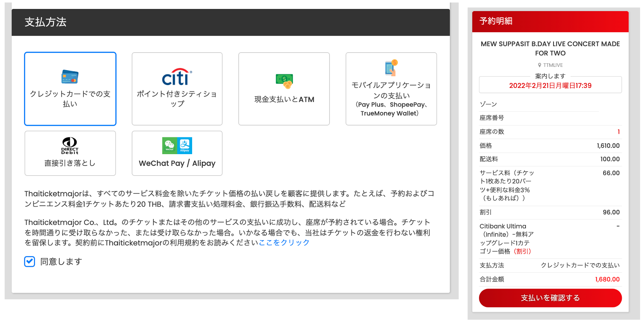Click the 合計金額 total label
The image size is (644, 324).
pyautogui.click(x=492, y=279)
